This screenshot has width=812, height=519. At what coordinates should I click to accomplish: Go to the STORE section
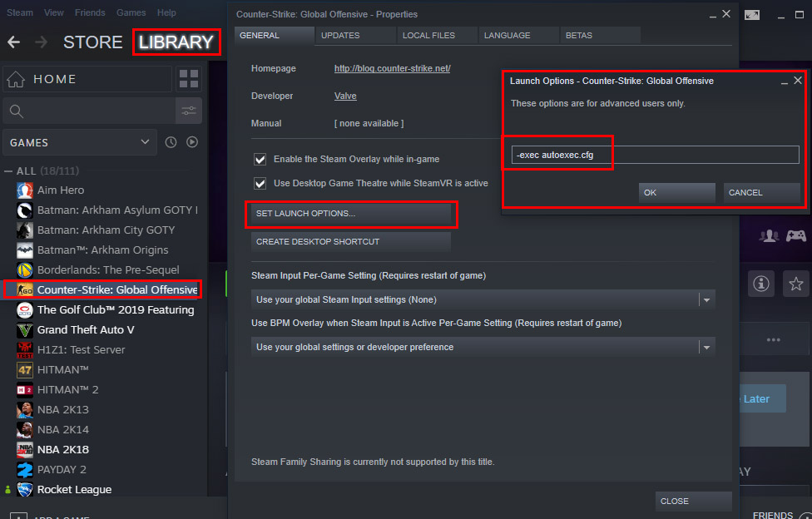(x=92, y=42)
